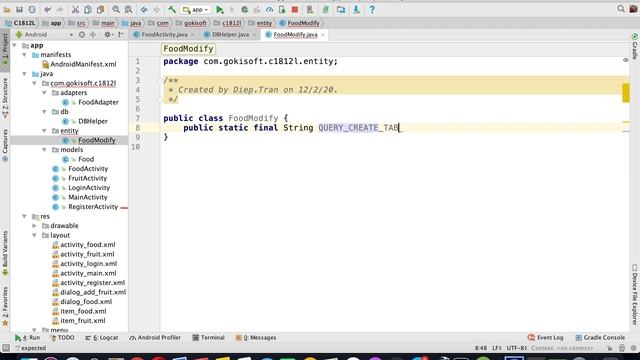Viewport: 640px width, 360px height.
Task: Open the Terminal tool window
Action: click(x=209, y=338)
